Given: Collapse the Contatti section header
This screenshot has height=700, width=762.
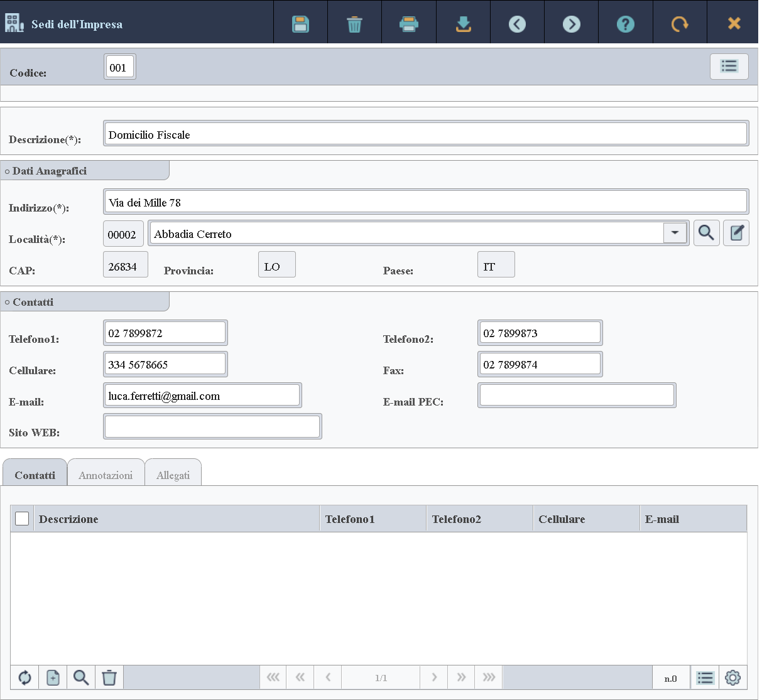Looking at the screenshot, I should (85, 302).
